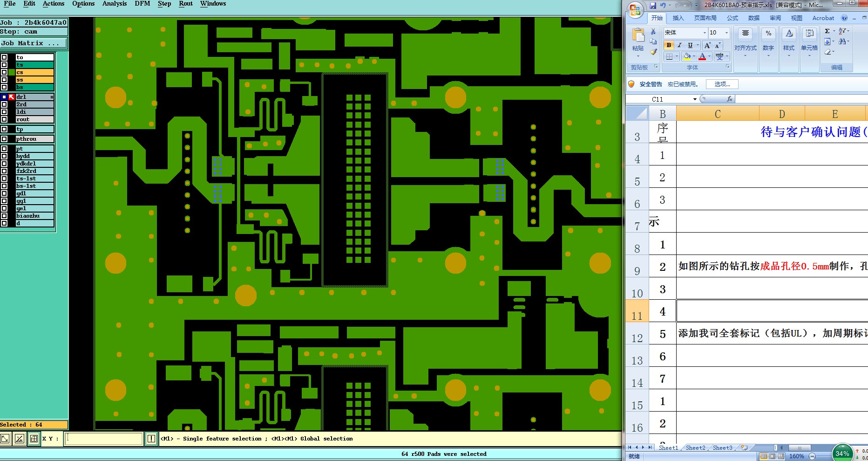Toggle the checkbox for layer 'ss'
Screen dimensions: 868x461
4,80
